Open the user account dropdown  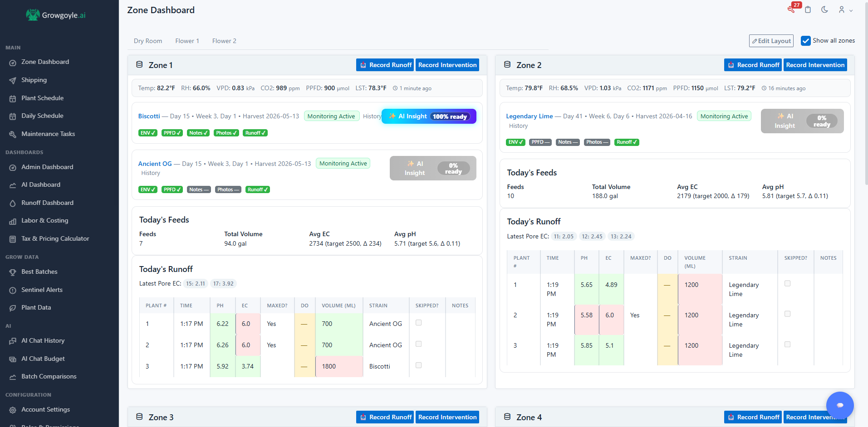(844, 10)
